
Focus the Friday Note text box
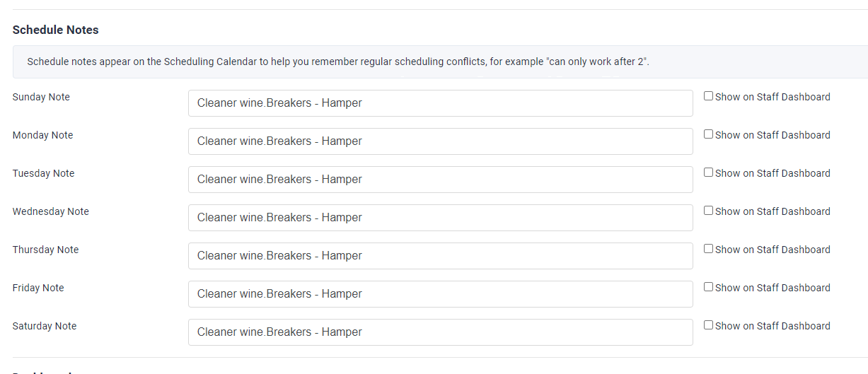[440, 294]
